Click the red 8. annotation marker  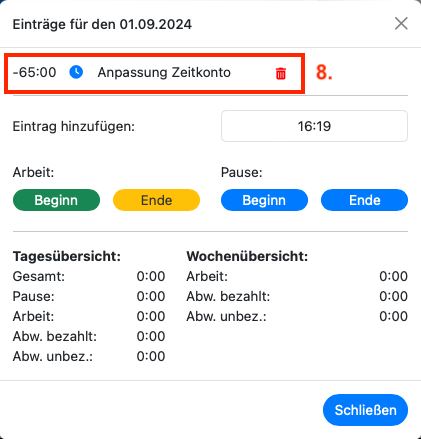coord(324,72)
